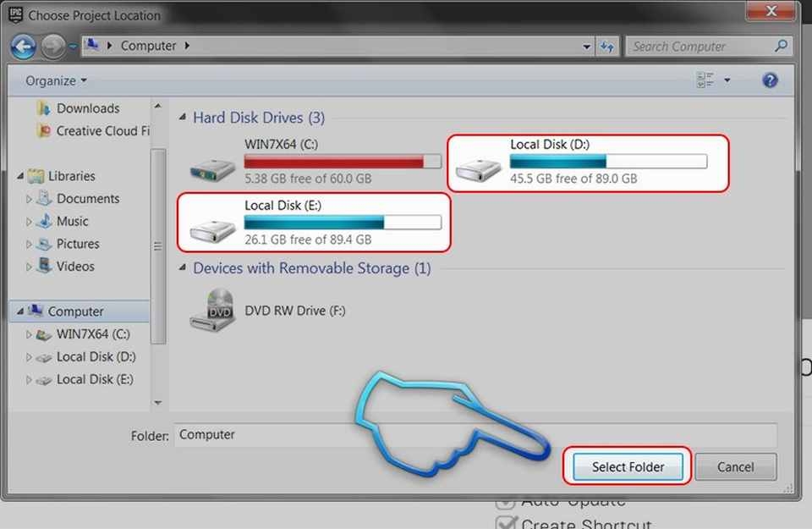Image resolution: width=812 pixels, height=529 pixels.
Task: Click '5.38 GB free of 60.0 GB' text
Action: click(308, 179)
